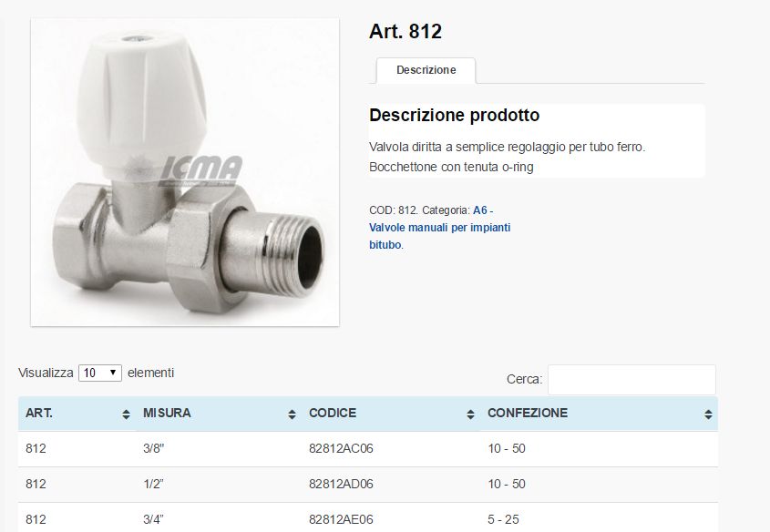
Task: Click the ICMA watermark logo on image
Action: click(200, 170)
